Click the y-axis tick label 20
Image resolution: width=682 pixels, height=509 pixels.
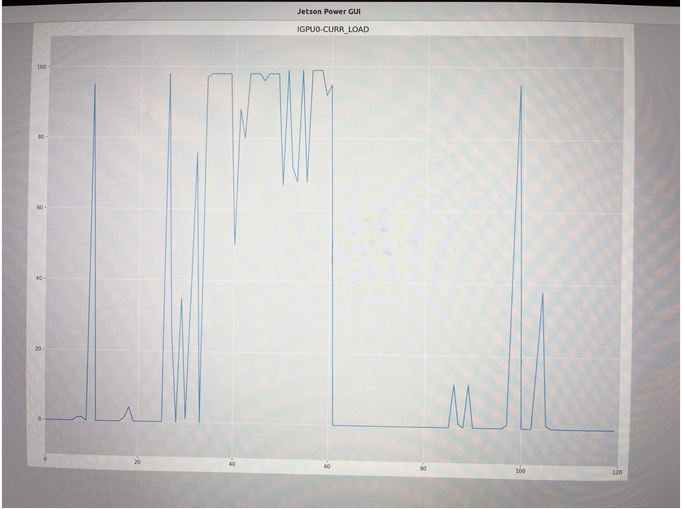click(x=40, y=348)
